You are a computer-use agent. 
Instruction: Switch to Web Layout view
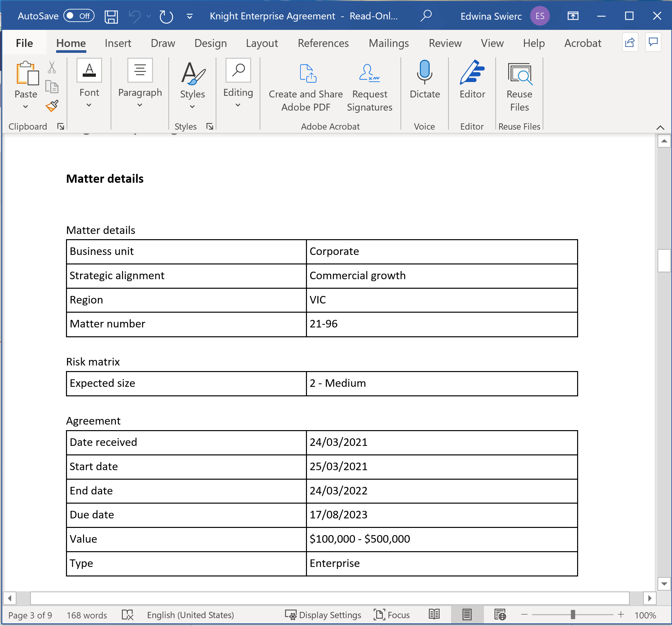(500, 615)
